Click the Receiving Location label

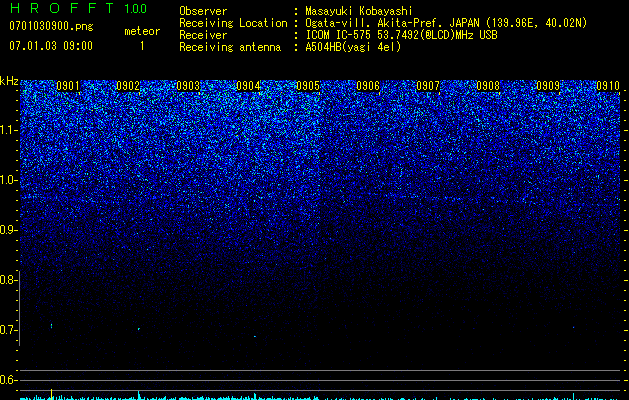(x=233, y=23)
